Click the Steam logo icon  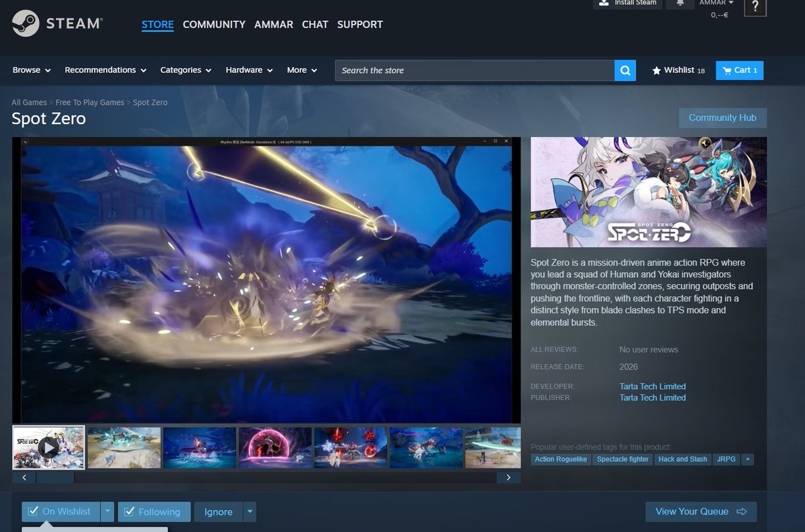click(x=24, y=23)
